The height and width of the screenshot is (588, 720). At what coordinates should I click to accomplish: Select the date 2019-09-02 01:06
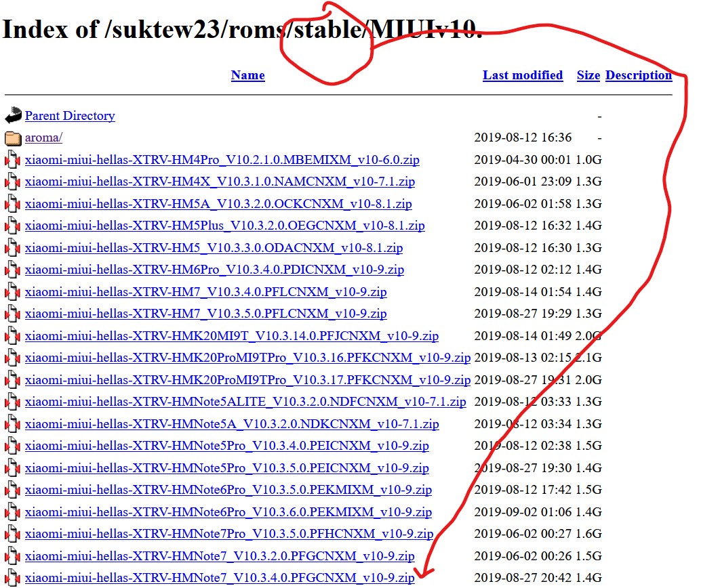point(523,512)
